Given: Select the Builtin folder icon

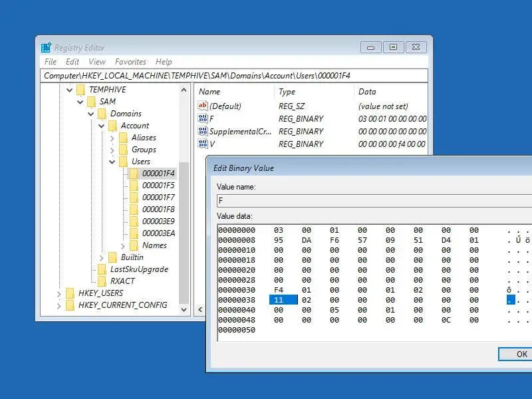Looking at the screenshot, I should [112, 257].
